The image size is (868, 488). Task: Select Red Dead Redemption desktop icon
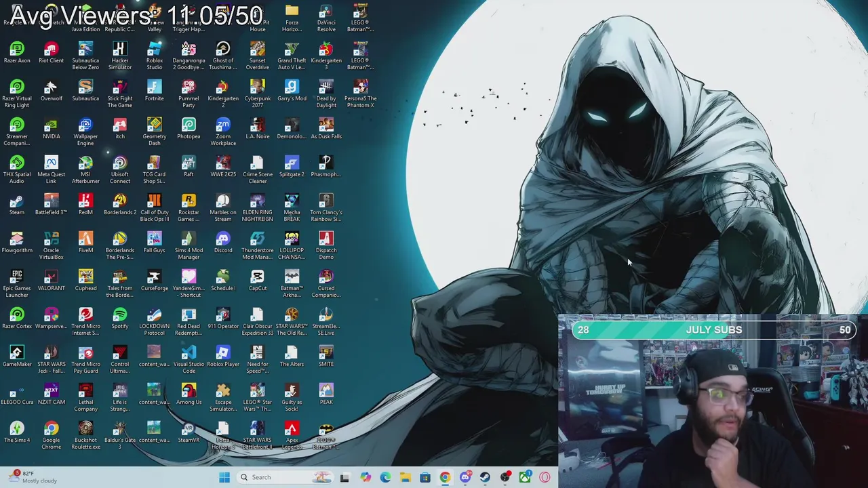(189, 322)
